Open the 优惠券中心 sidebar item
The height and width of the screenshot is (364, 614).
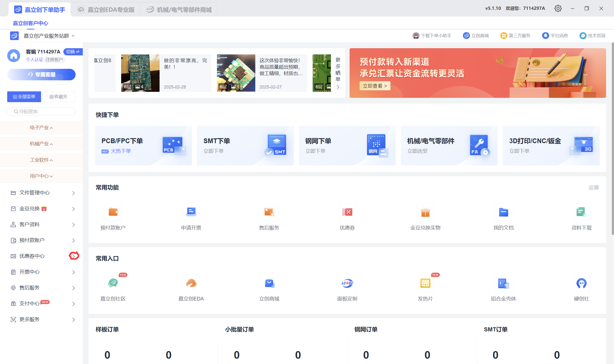coord(41,256)
